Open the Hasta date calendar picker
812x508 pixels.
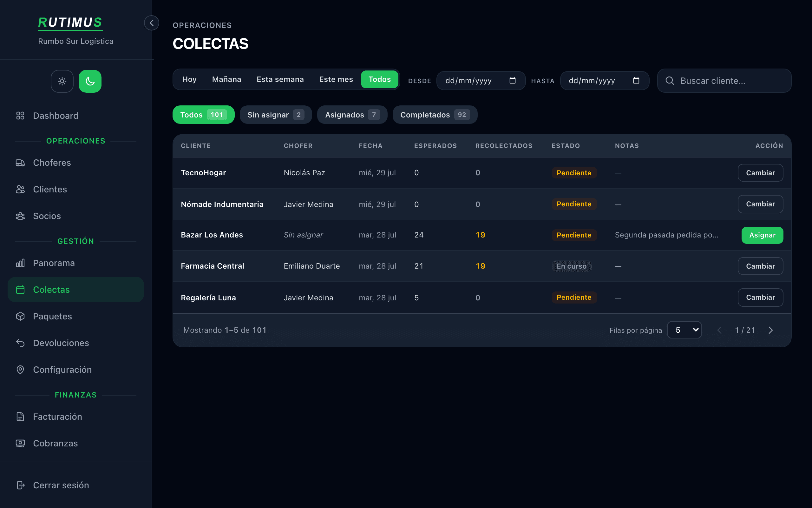(x=636, y=80)
